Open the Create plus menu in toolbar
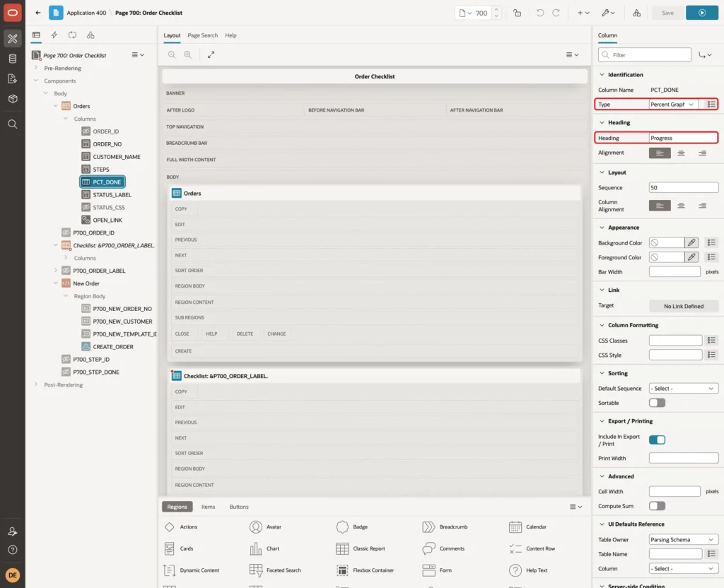Image resolution: width=724 pixels, height=588 pixels. point(583,13)
